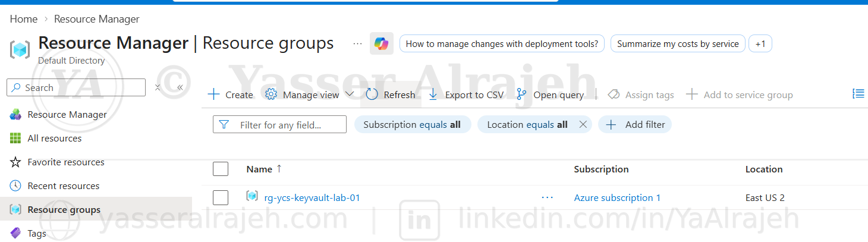Click the funnel icon in filter field
Viewport: 868px width, 242px height.
point(224,125)
